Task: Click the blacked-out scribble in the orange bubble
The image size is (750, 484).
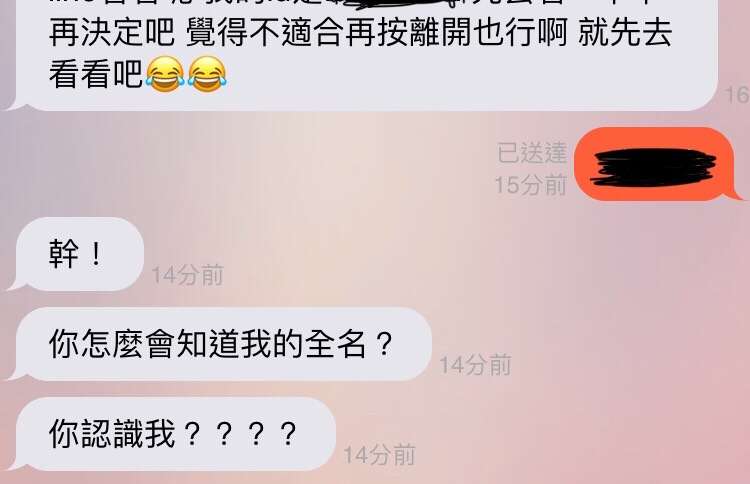Action: (653, 167)
